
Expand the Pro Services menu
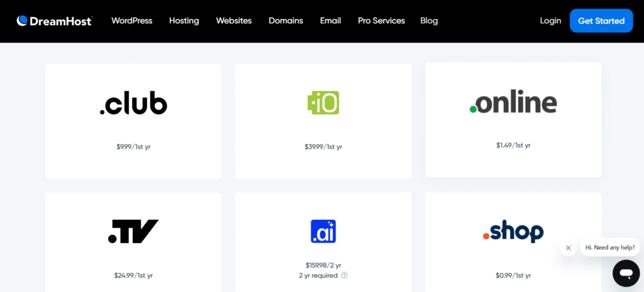381,21
